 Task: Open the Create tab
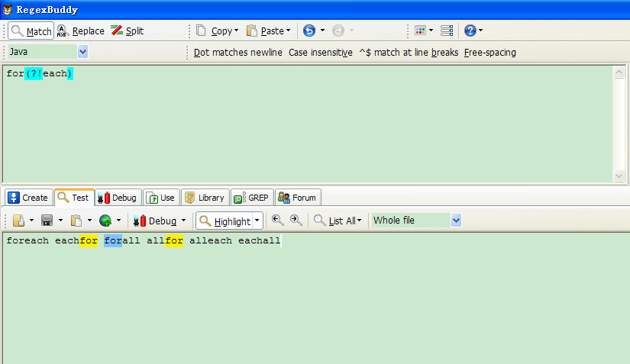[28, 198]
